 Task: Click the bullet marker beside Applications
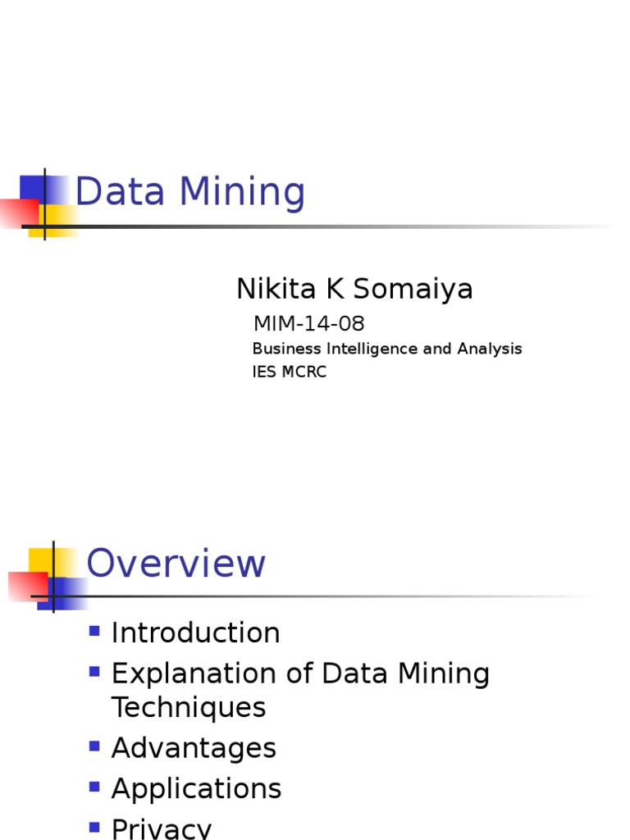(x=94, y=787)
